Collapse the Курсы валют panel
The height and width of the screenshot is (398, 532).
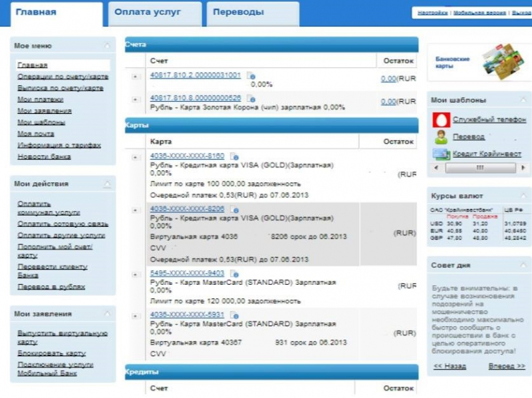click(x=523, y=196)
